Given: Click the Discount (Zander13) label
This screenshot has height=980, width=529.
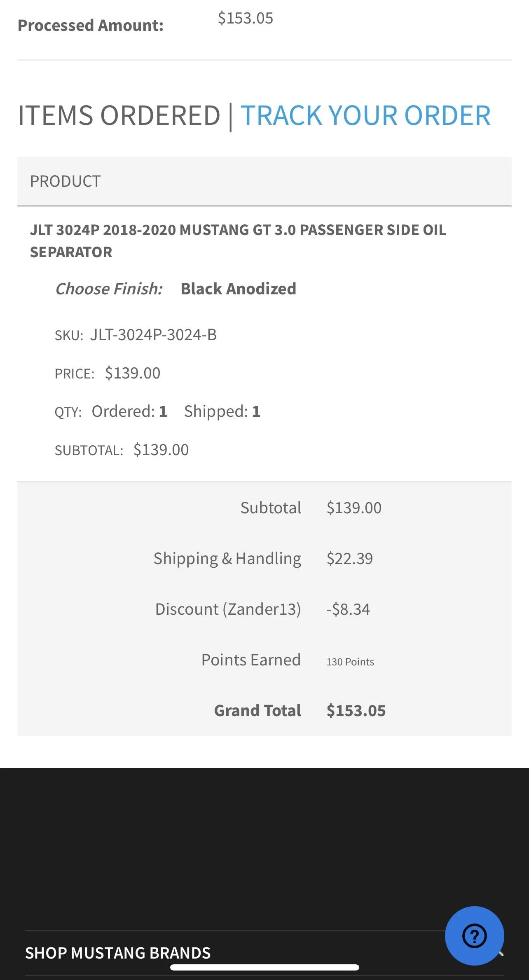Looking at the screenshot, I should tap(228, 609).
